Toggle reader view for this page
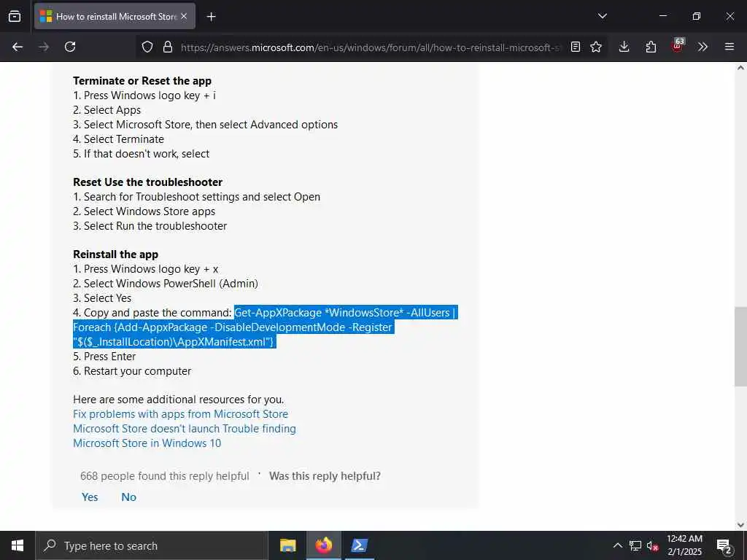 (576, 47)
